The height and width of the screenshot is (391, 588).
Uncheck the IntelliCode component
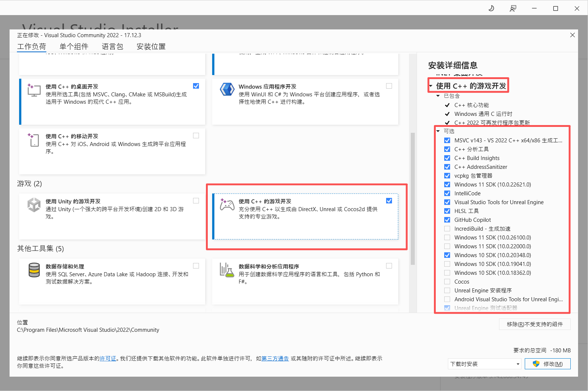[x=447, y=193]
